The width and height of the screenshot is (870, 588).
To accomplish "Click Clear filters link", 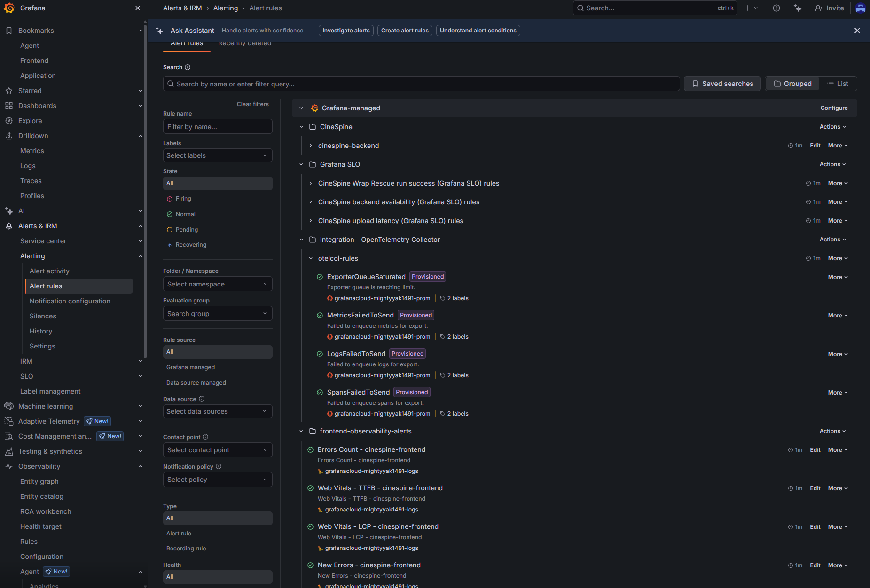I will click(x=253, y=104).
